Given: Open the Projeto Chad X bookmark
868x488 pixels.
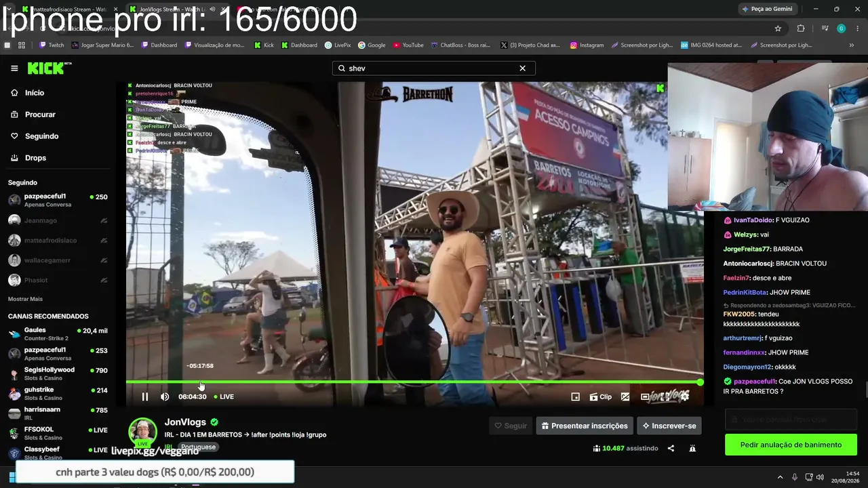Looking at the screenshot, I should [x=530, y=45].
